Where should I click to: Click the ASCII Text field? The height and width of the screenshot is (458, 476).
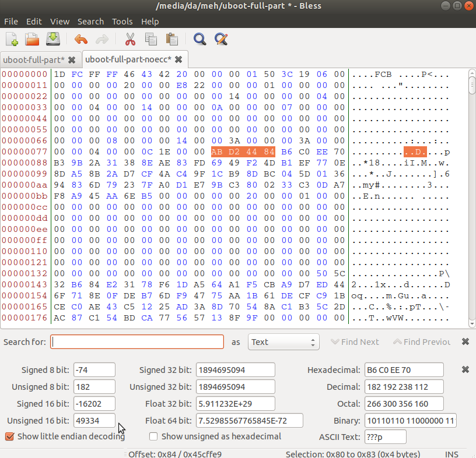(385, 437)
